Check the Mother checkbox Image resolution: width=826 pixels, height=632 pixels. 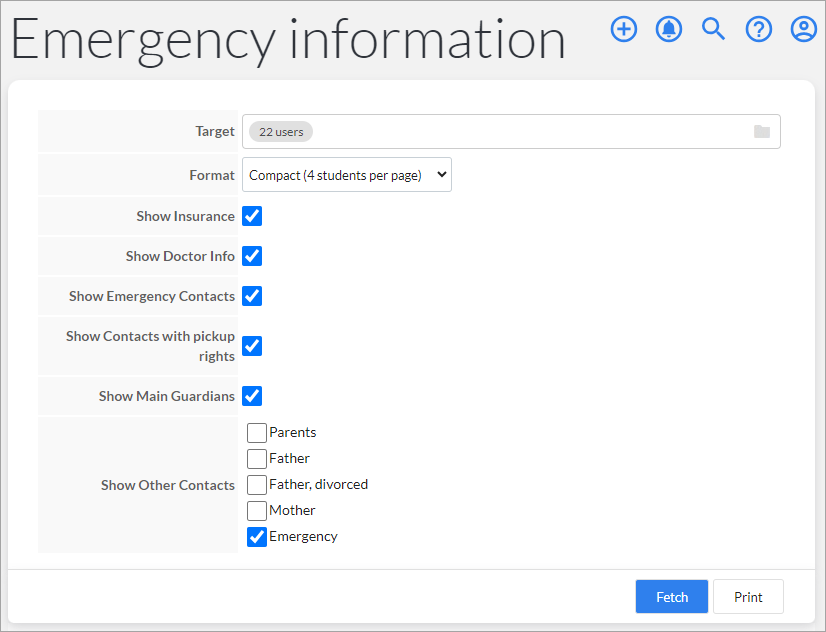click(256, 510)
